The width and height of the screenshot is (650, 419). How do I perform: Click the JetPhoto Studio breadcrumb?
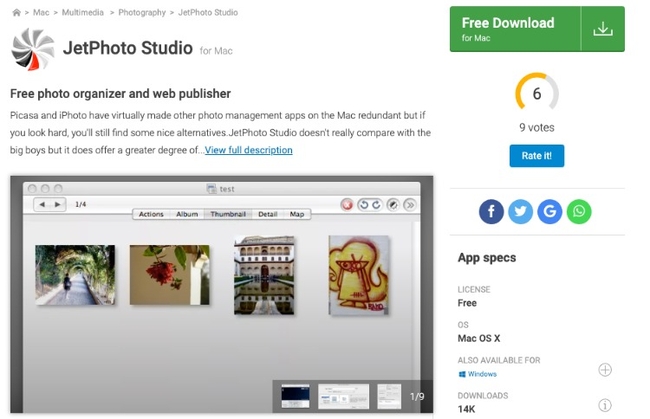pyautogui.click(x=208, y=12)
